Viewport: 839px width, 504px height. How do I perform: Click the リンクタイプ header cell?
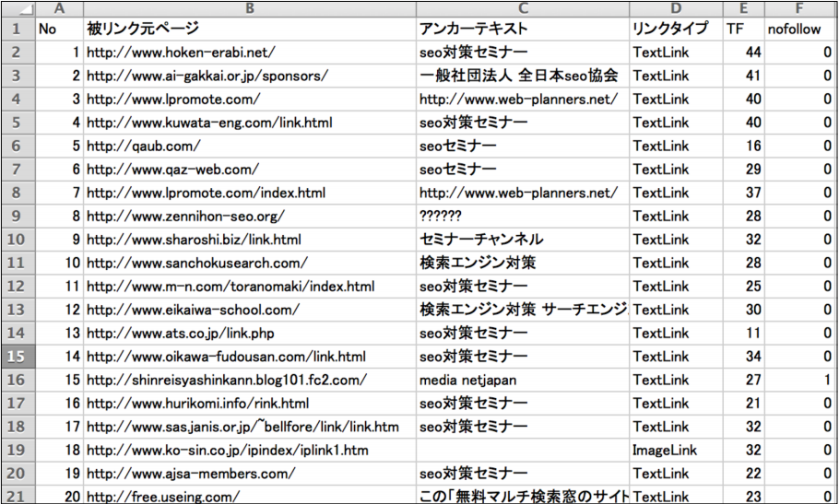[677, 29]
